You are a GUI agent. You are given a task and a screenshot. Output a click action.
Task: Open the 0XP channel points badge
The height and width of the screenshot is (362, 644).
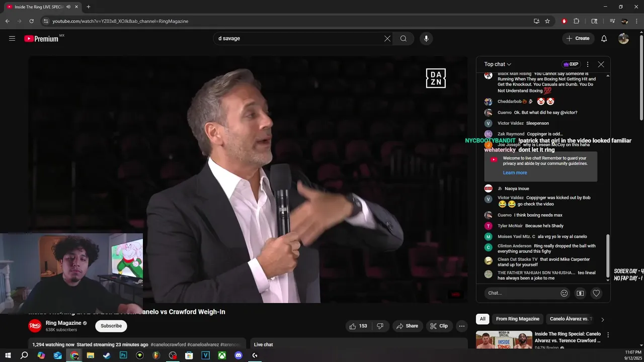click(x=571, y=64)
